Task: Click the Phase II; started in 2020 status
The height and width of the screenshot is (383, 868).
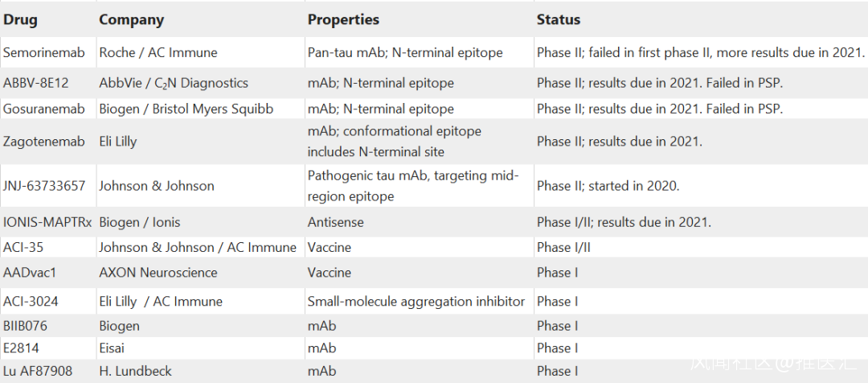Action: coord(608,186)
